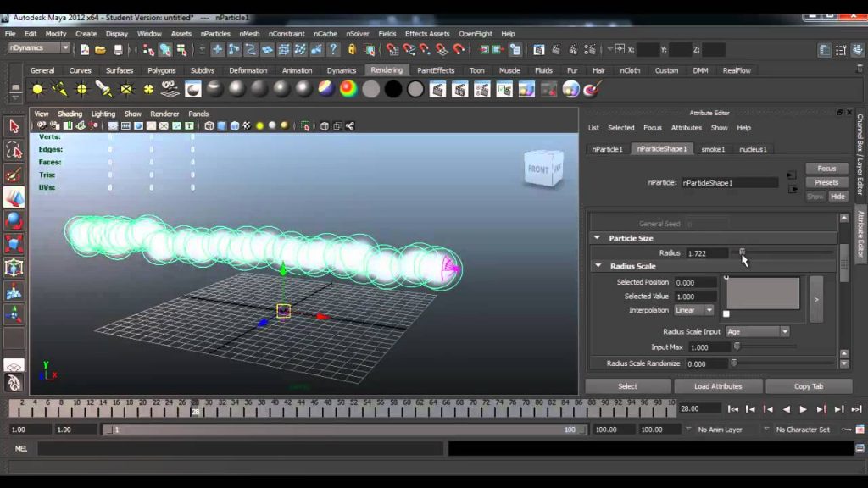Switch to the nParticle1 attribute tab
This screenshot has width=868, height=488.
point(607,149)
